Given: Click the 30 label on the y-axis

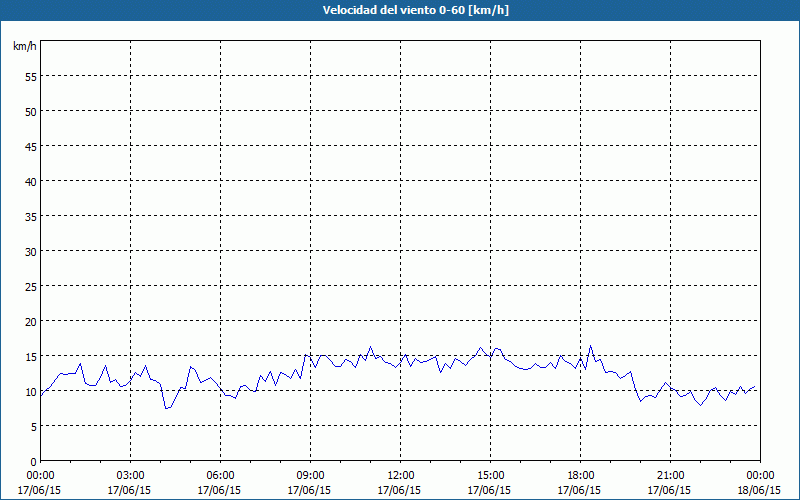Looking at the screenshot, I should pyautogui.click(x=31, y=252).
